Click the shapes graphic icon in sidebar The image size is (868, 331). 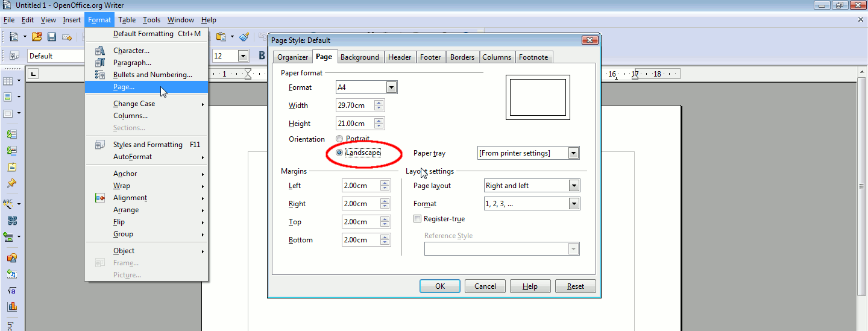pos(11,257)
